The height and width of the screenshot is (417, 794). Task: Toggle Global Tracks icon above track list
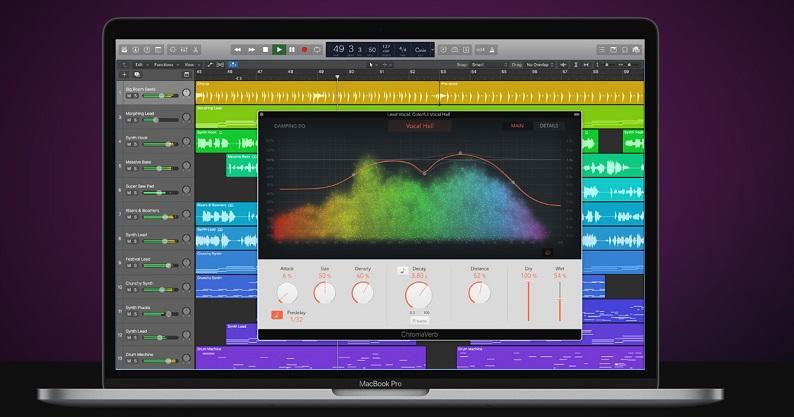click(x=186, y=74)
